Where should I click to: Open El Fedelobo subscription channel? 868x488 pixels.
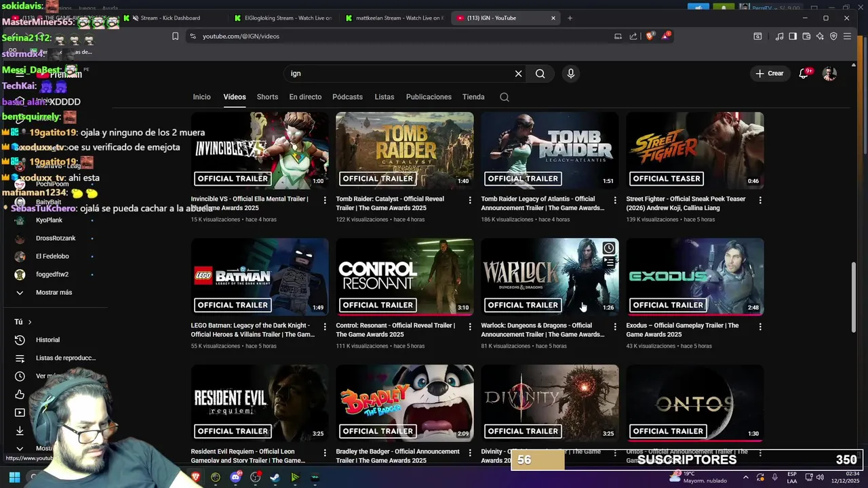52,256
